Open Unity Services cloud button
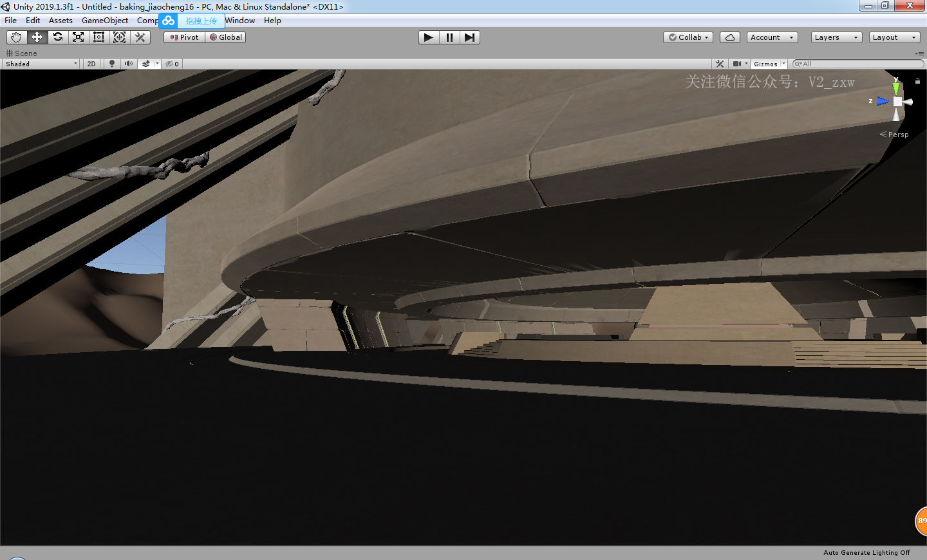The image size is (927, 560). (730, 37)
